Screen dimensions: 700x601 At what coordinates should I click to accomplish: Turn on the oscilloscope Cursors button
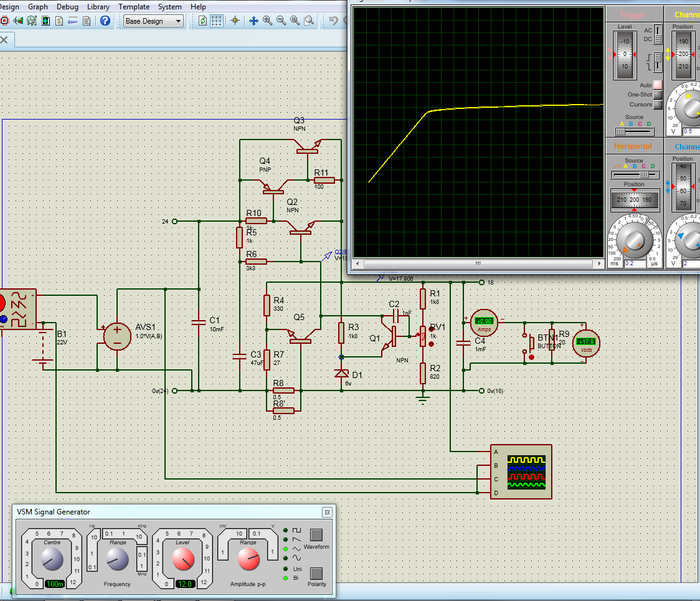pos(657,105)
